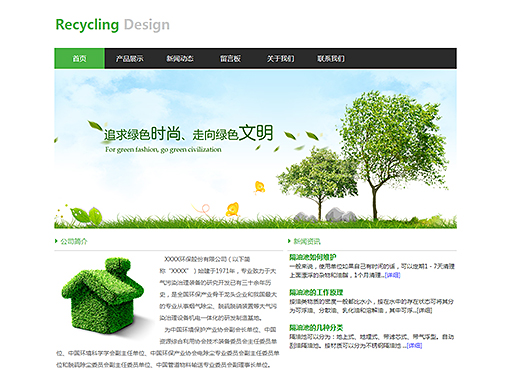Open the 隔油池的几种分类 news headline
Screen dimensions: 518x370
[x=316, y=327]
